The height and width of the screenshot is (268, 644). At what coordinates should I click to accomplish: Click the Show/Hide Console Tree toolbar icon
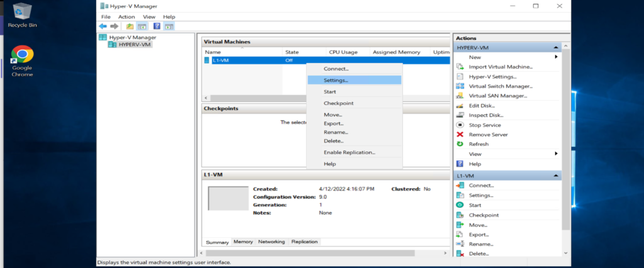[x=142, y=26]
